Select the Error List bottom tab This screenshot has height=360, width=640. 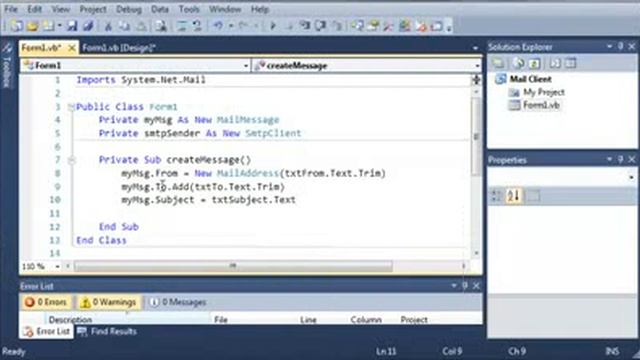tap(47, 331)
